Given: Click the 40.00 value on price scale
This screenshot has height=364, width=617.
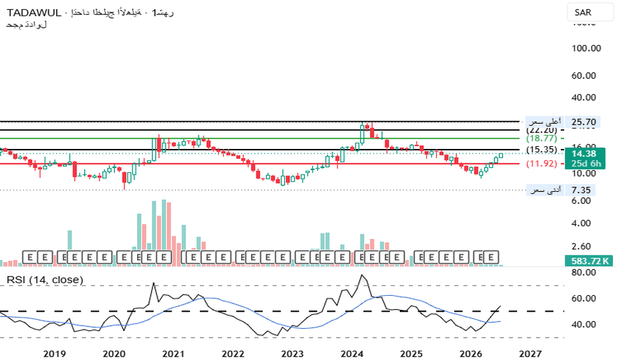Looking at the screenshot, I should pyautogui.click(x=584, y=97).
